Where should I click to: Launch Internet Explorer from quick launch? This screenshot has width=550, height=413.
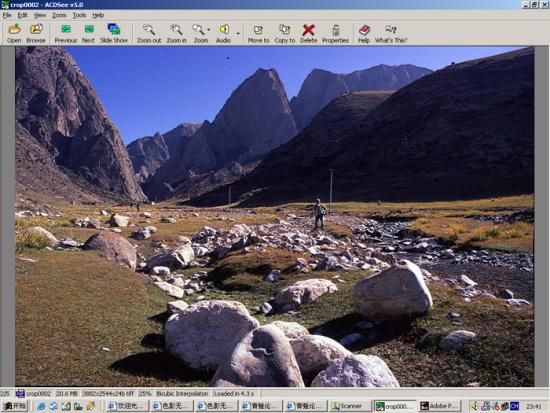pyautogui.click(x=41, y=406)
